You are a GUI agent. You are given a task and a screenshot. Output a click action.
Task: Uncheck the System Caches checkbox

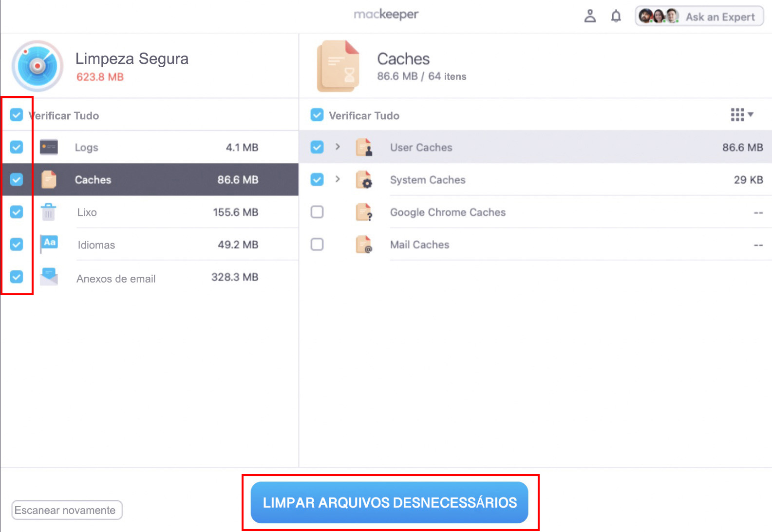[x=317, y=179]
